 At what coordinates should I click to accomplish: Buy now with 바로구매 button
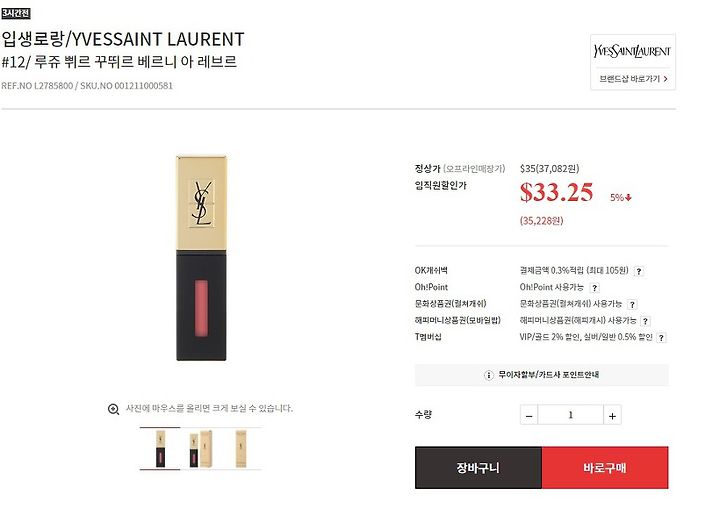605,467
